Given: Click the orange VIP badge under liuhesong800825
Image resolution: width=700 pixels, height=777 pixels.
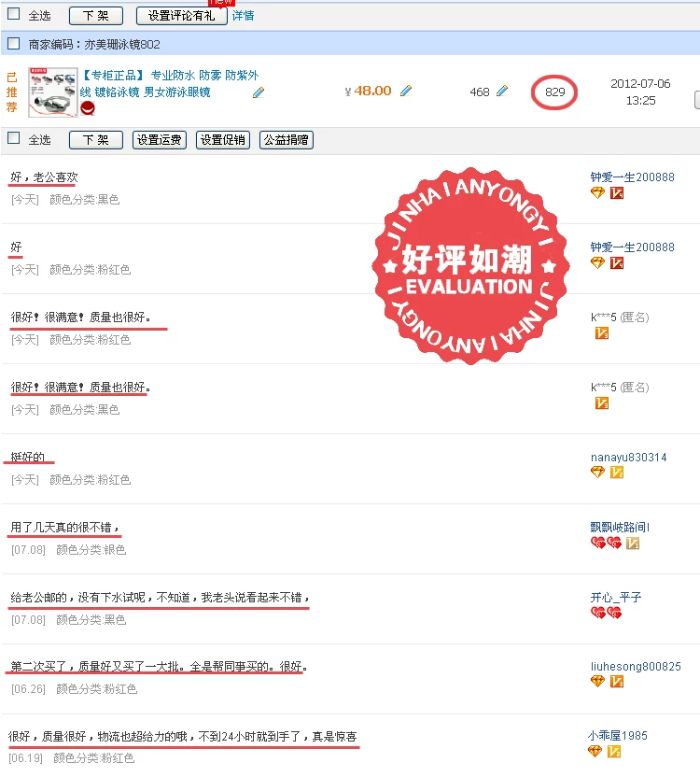Looking at the screenshot, I should tap(617, 682).
